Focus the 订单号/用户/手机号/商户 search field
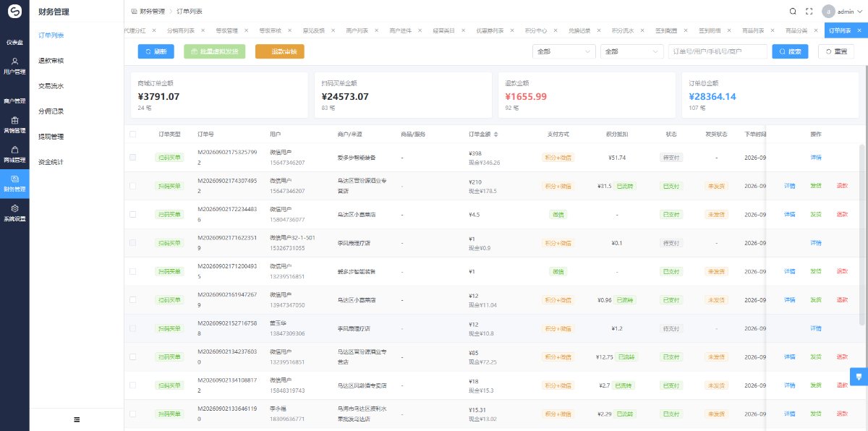Image resolution: width=868 pixels, height=431 pixels. click(x=718, y=51)
